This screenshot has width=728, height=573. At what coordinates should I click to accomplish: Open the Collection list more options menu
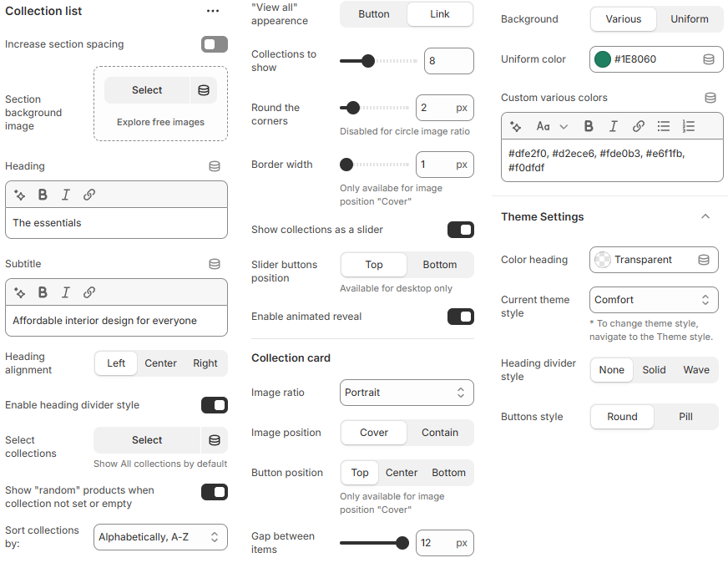pyautogui.click(x=213, y=11)
